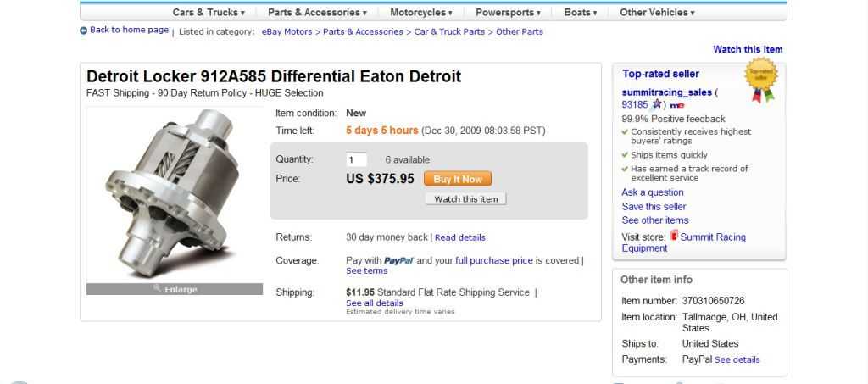Open the Powersports menu
The width and height of the screenshot is (868, 384).
pyautogui.click(x=508, y=12)
